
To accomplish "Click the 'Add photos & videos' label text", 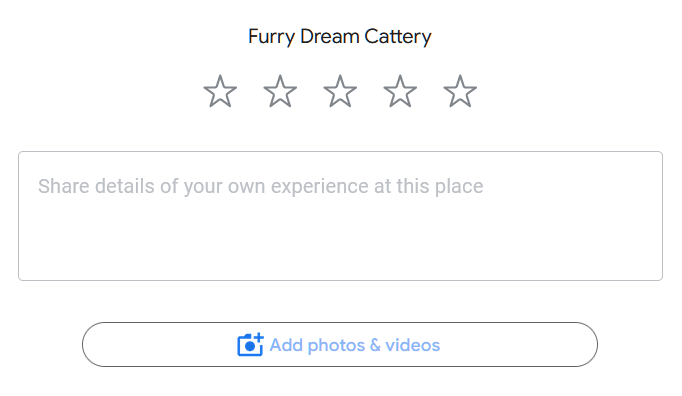I will tap(355, 345).
